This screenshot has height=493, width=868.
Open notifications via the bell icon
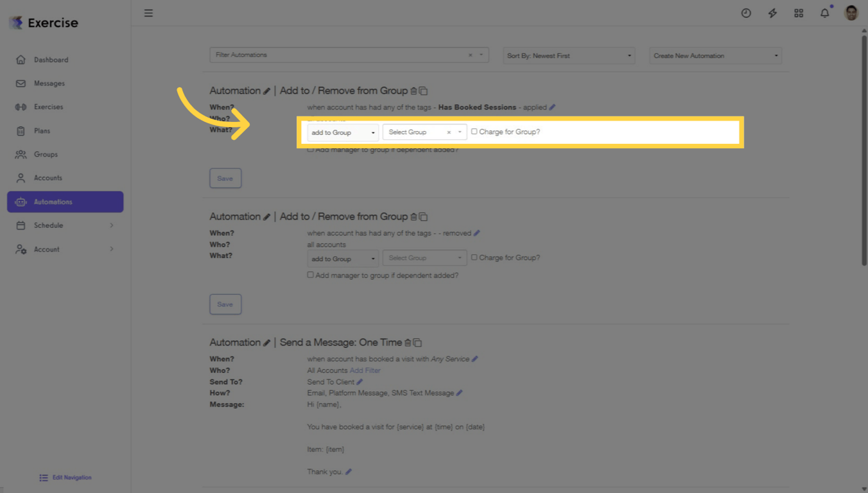tap(824, 13)
